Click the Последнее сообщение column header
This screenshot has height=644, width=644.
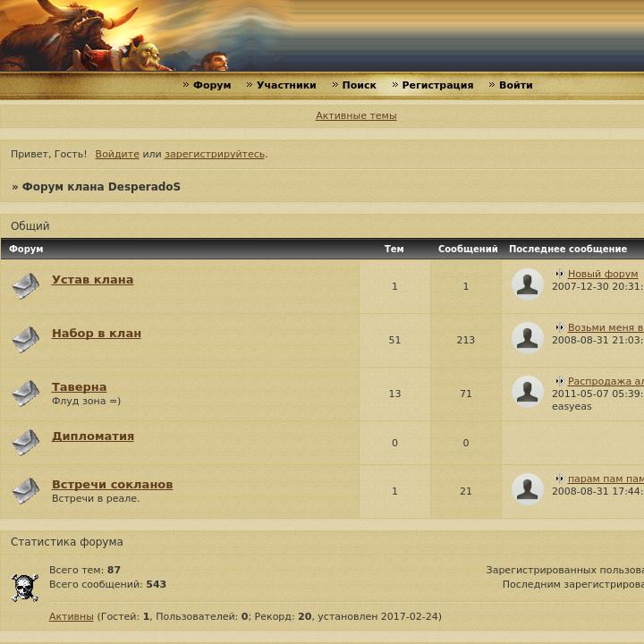tap(568, 249)
